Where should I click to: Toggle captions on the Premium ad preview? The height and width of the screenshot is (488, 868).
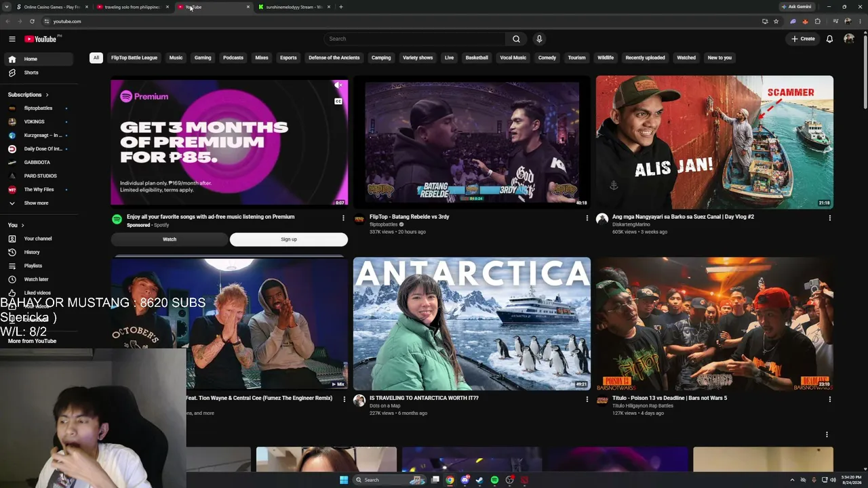[338, 102]
